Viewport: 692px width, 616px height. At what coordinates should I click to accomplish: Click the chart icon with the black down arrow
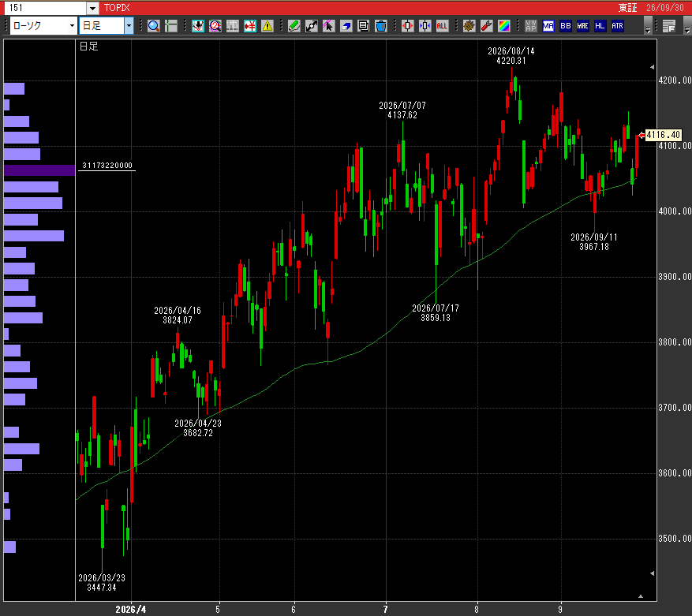[x=198, y=26]
